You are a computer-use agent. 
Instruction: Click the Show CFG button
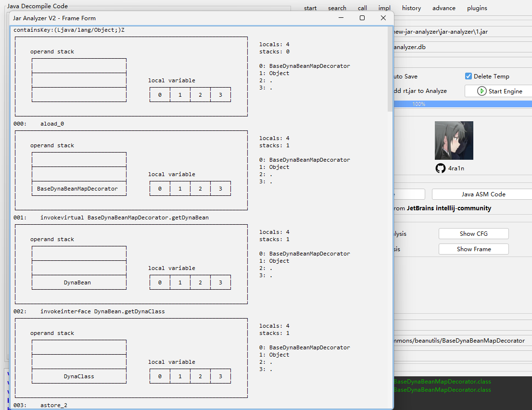474,233
